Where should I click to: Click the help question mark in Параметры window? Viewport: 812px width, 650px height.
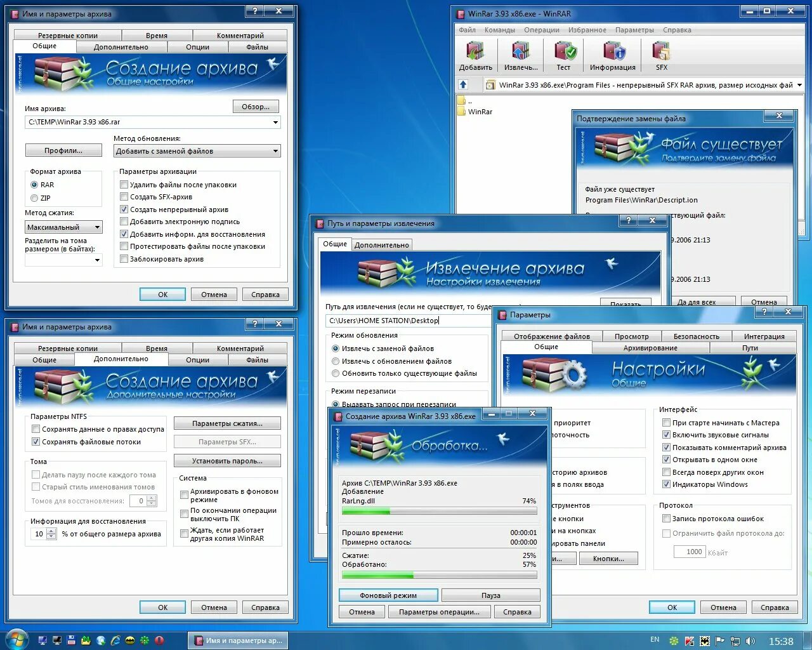[764, 312]
